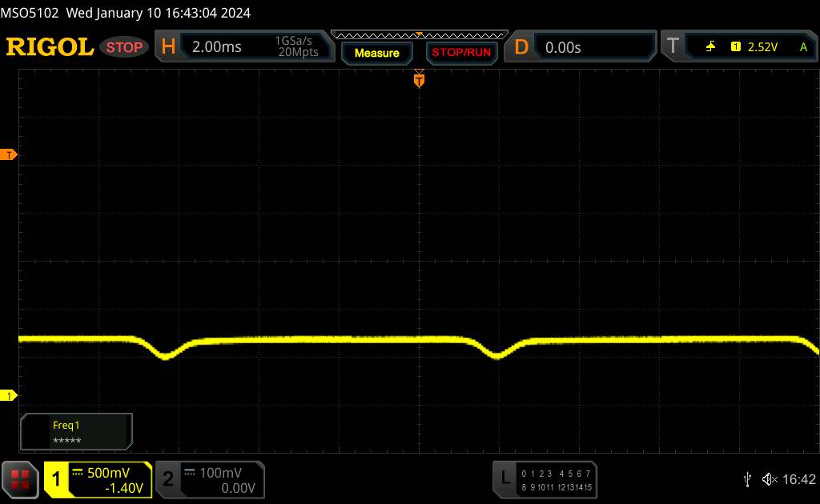Select the 0.00s delay value
Screen dimensions: 820x504
pyautogui.click(x=563, y=47)
